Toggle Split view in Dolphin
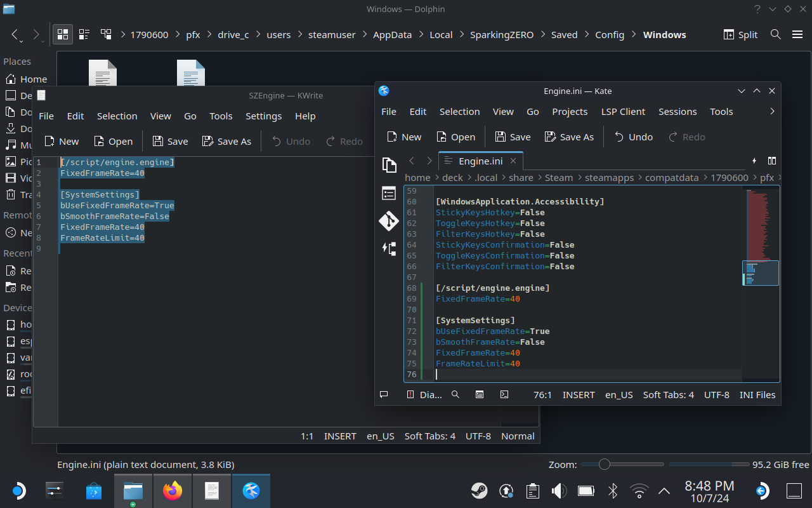 tap(741, 34)
